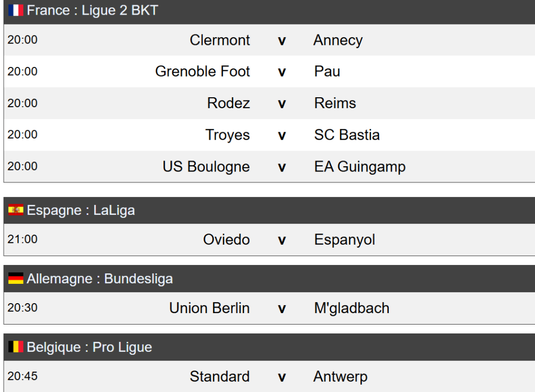Click the Pau team name
The image size is (535, 392).
coord(327,72)
